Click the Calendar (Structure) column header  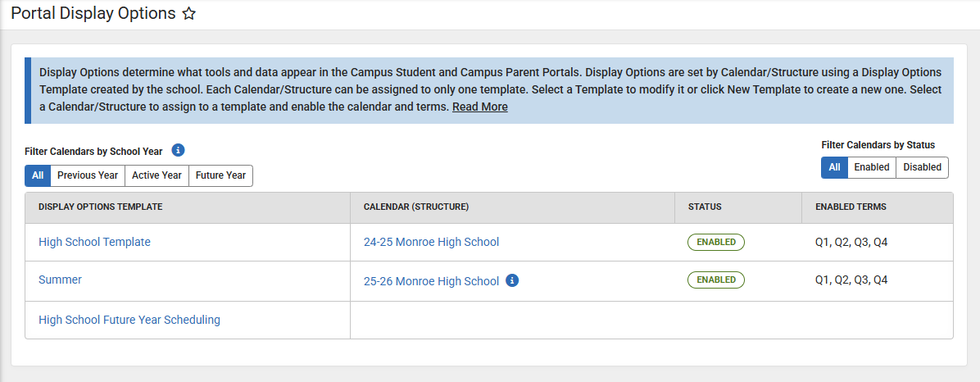[x=416, y=207]
